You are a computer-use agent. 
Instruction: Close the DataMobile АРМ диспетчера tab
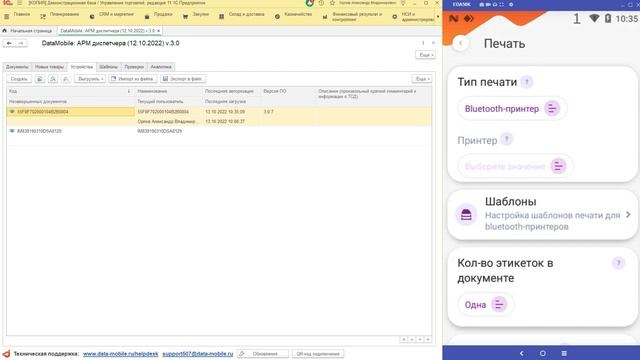[x=158, y=31]
